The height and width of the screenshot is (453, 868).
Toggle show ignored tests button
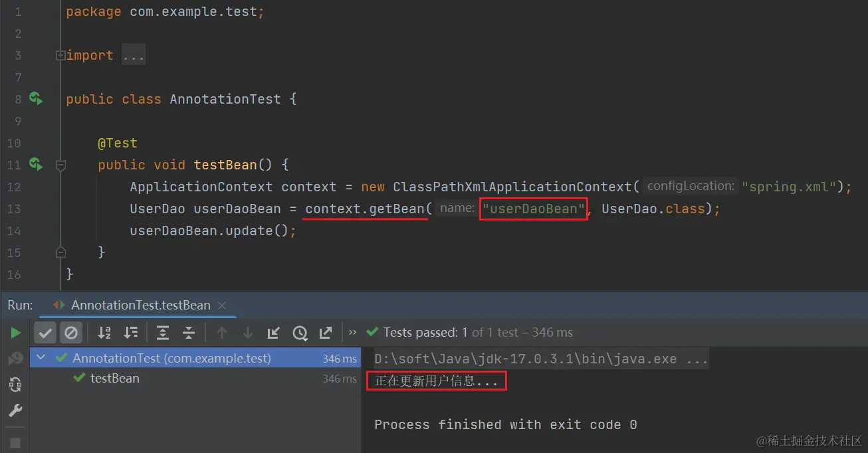(71, 332)
